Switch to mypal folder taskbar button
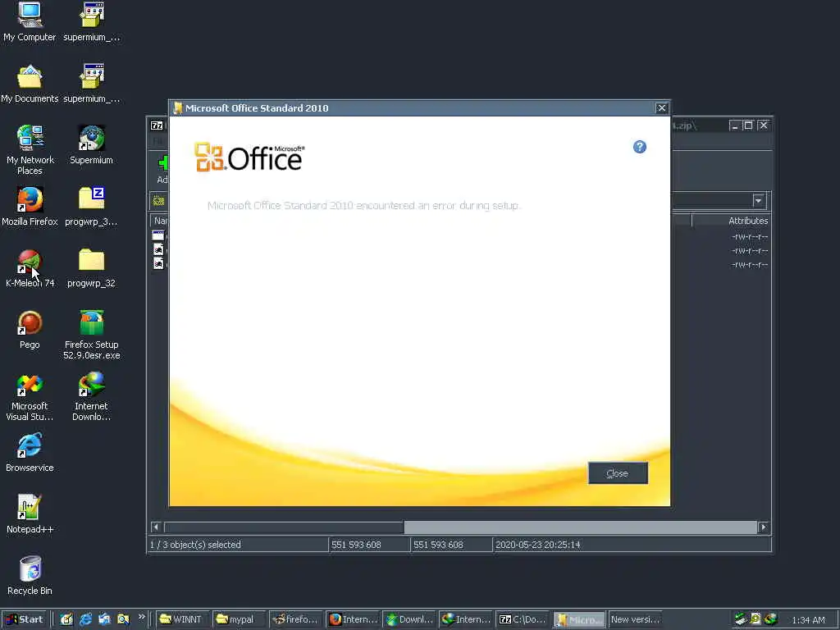This screenshot has width=840, height=630. pyautogui.click(x=240, y=619)
